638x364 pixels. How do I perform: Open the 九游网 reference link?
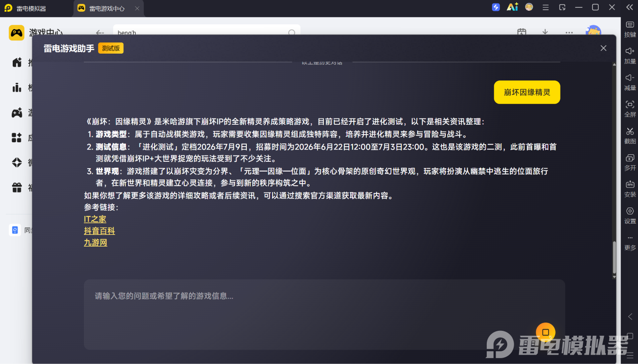(x=96, y=243)
